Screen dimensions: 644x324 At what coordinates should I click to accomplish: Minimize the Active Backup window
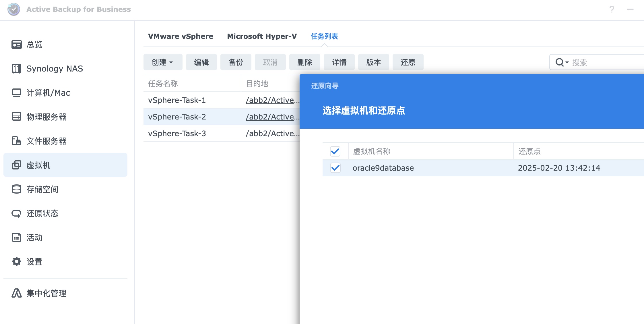pyautogui.click(x=630, y=9)
